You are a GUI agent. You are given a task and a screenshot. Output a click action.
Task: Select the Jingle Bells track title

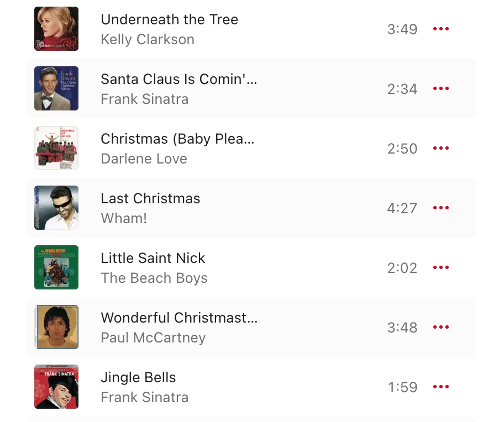(138, 378)
